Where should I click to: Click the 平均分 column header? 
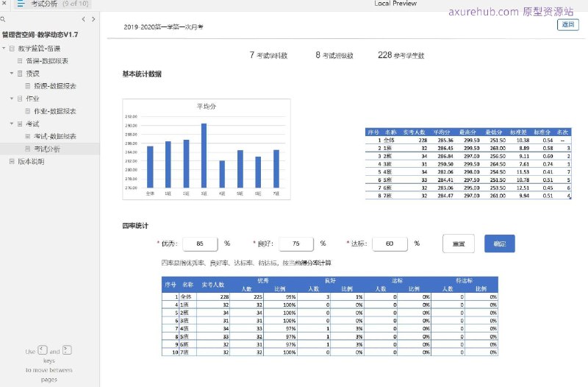[442, 132]
